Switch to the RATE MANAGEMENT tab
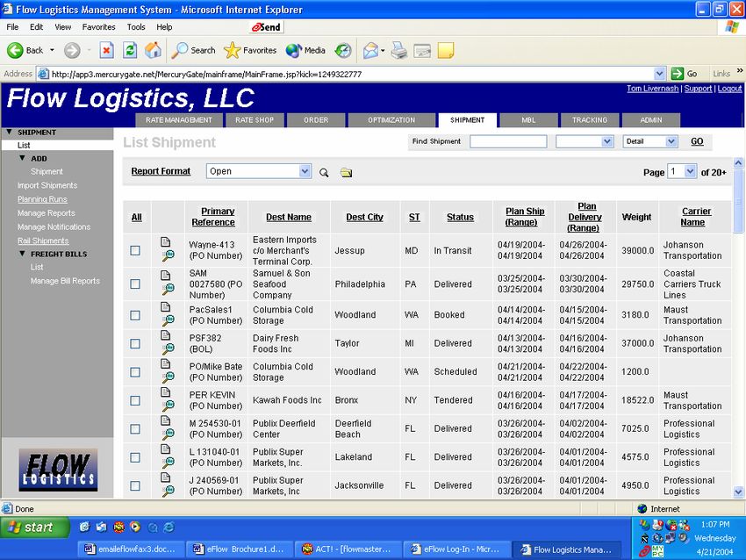746x560 pixels. click(x=179, y=120)
